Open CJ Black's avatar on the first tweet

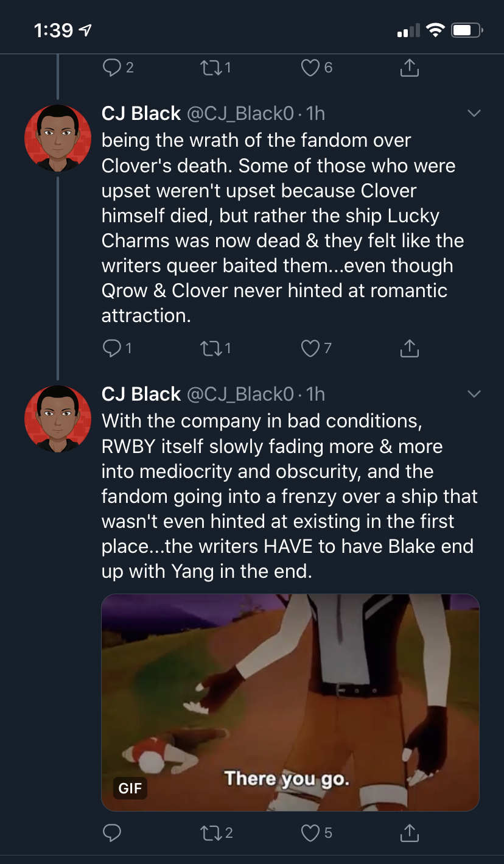click(x=58, y=138)
